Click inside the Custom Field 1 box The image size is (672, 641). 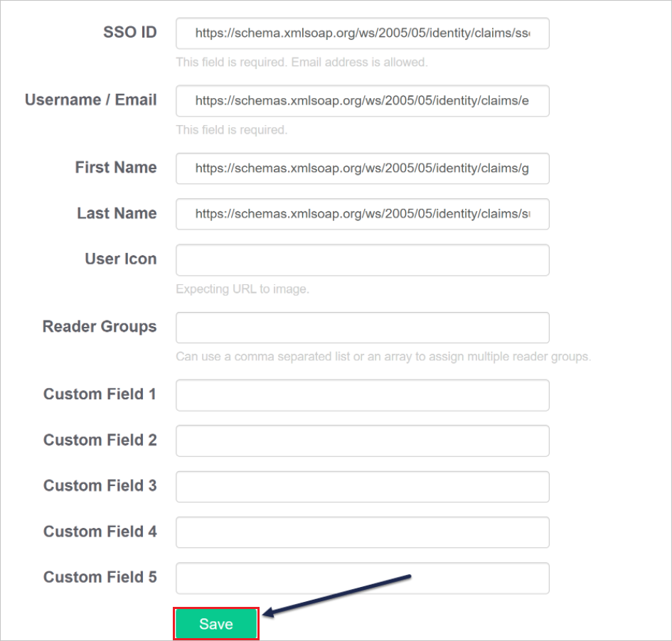click(x=362, y=395)
